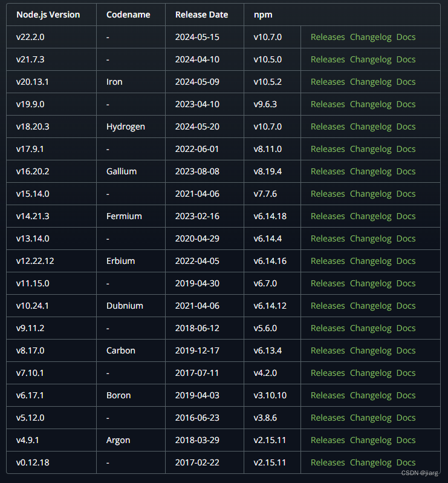Open Docs for v13.14.0
Screen dimensions: 448x483
[406, 238]
